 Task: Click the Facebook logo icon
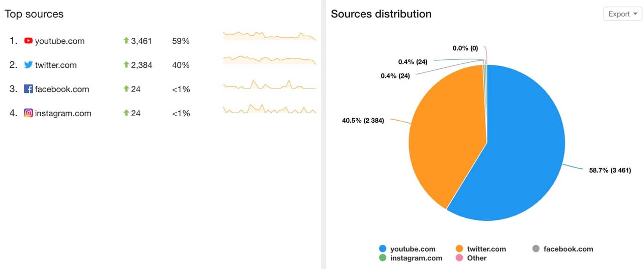point(28,89)
